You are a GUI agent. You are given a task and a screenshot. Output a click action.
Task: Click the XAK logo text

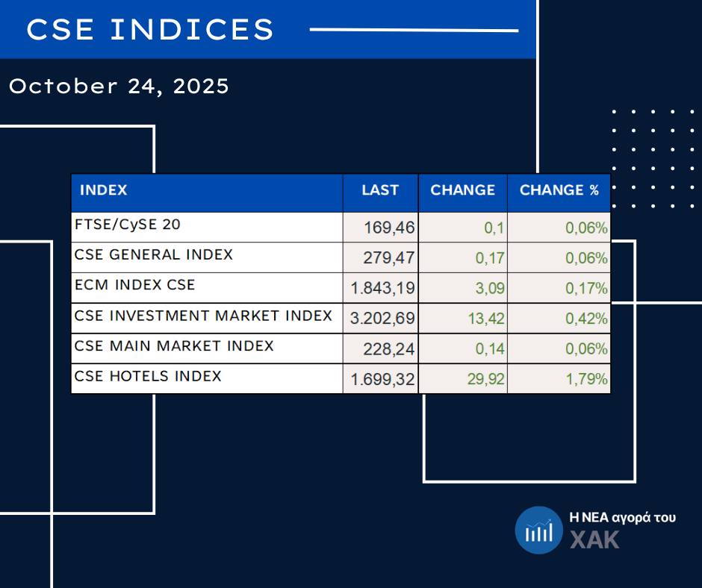594,539
